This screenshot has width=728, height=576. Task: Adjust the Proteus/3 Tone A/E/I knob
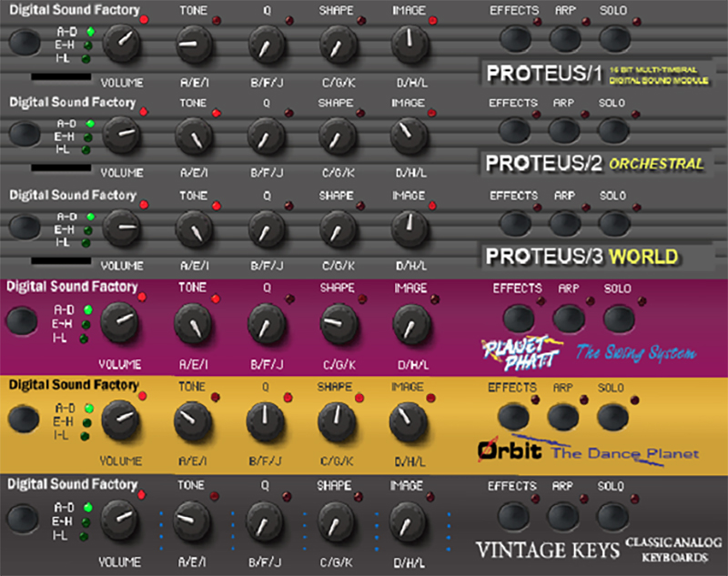click(x=194, y=228)
